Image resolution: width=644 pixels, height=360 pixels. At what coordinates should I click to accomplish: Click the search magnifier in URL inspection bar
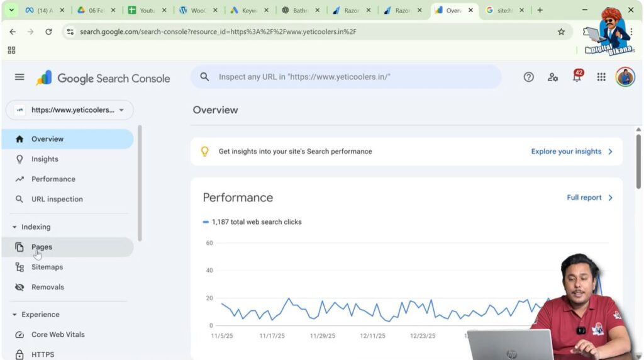(x=204, y=77)
